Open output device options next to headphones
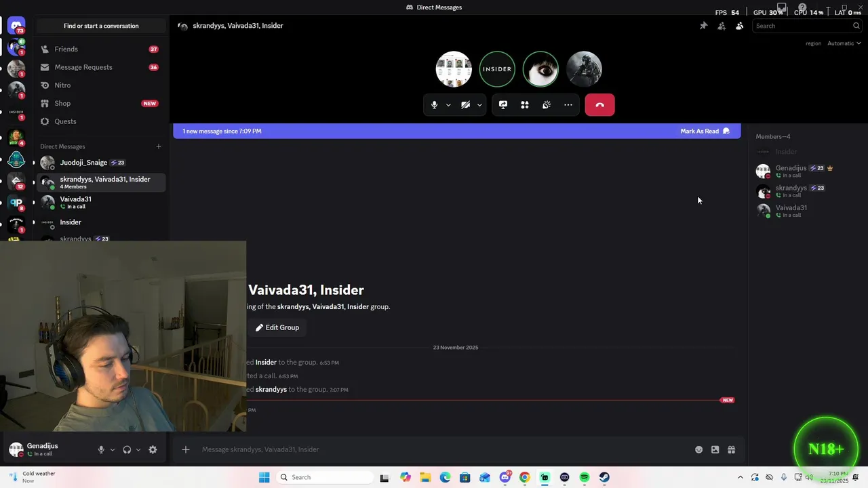This screenshot has width=868, height=488. point(138,449)
